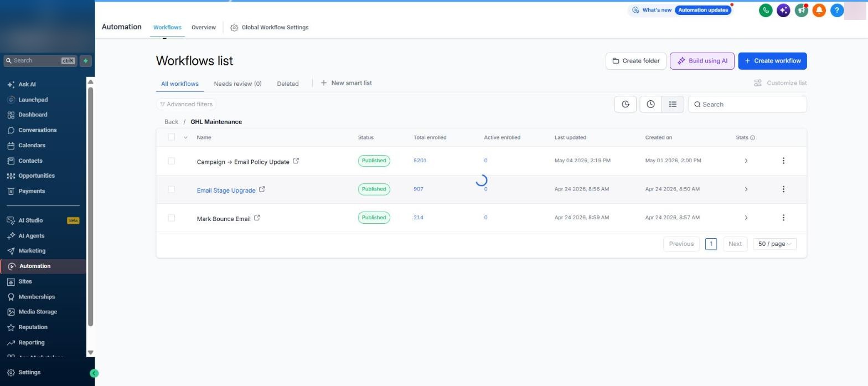The height and width of the screenshot is (386, 868).
Task: Expand stats for Campaign → Email Policy Update
Action: 746,161
